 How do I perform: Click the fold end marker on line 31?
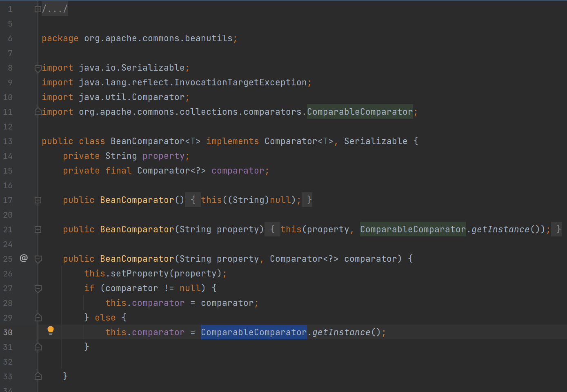pos(38,347)
